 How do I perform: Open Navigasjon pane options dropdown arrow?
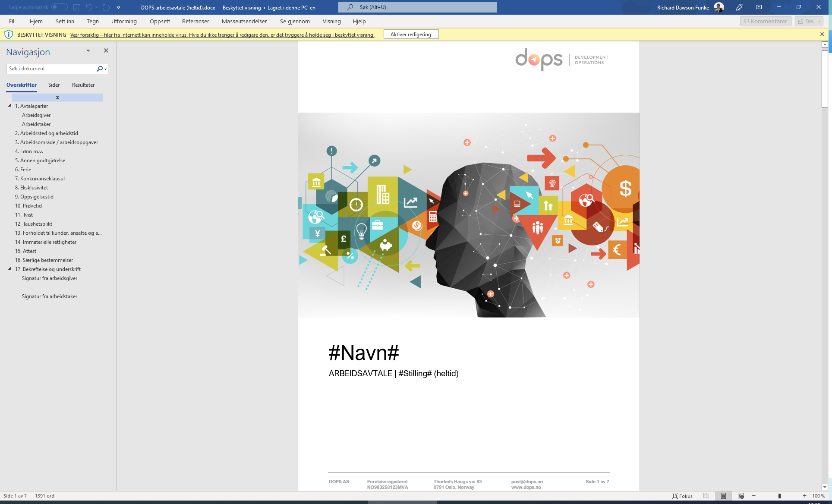click(x=88, y=51)
